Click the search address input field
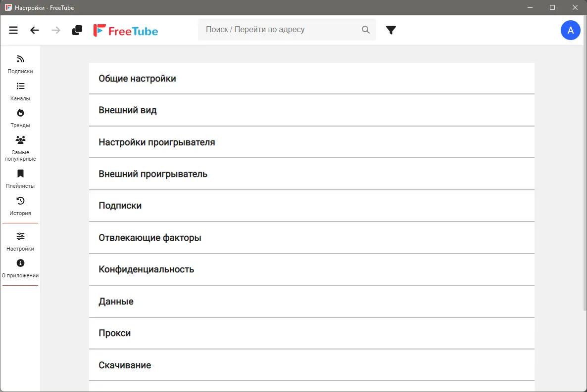The image size is (587, 392). tap(280, 30)
